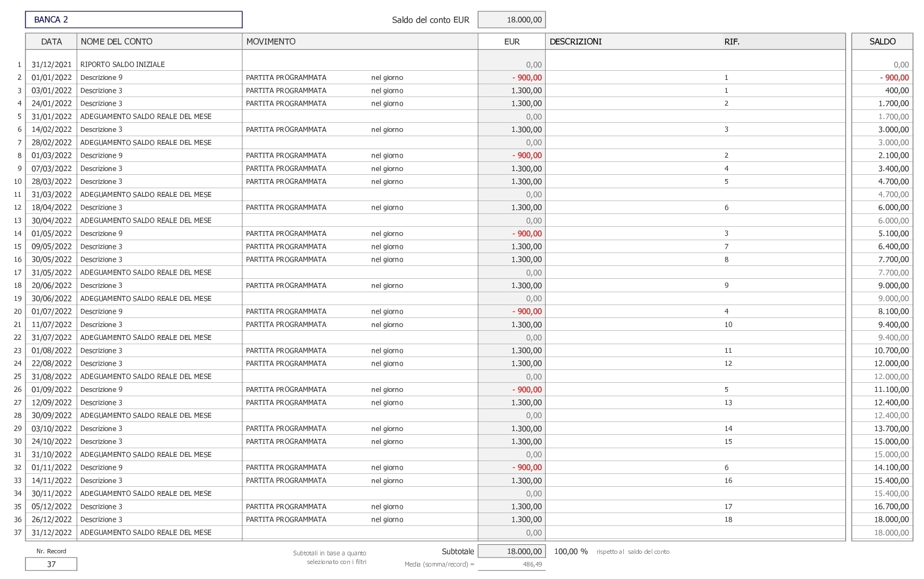Click balance 10.700,00 in the 01/08/2022 row
This screenshot has width=924, height=579.
coord(891,351)
